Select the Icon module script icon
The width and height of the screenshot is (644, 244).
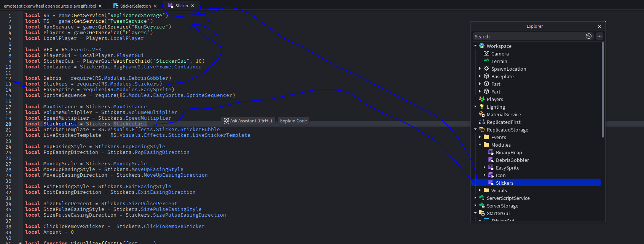click(x=491, y=175)
